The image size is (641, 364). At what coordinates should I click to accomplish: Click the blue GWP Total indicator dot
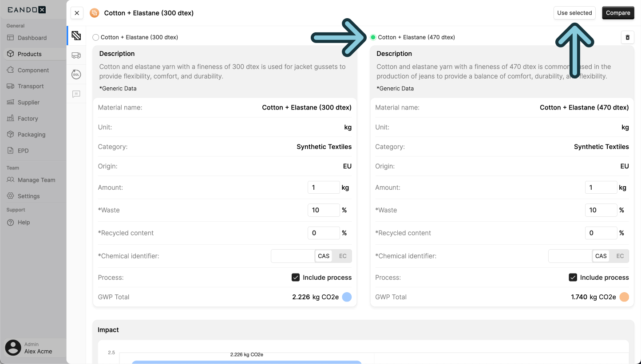coord(347,297)
